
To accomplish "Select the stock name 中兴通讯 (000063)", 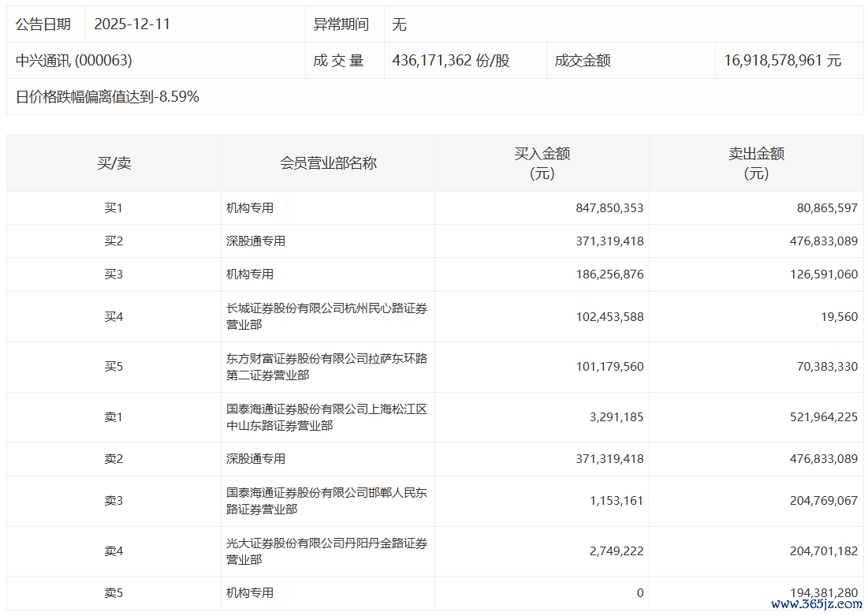I will click(74, 61).
